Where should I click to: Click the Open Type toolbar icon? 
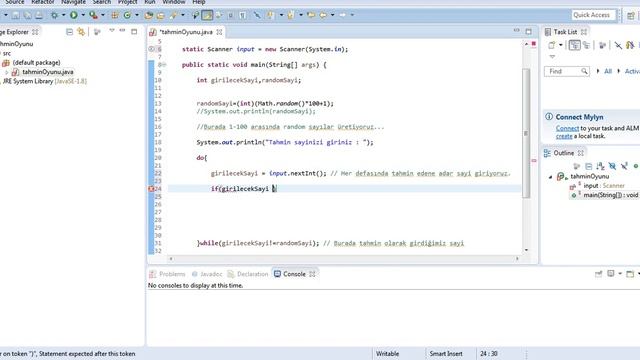pos(149,16)
